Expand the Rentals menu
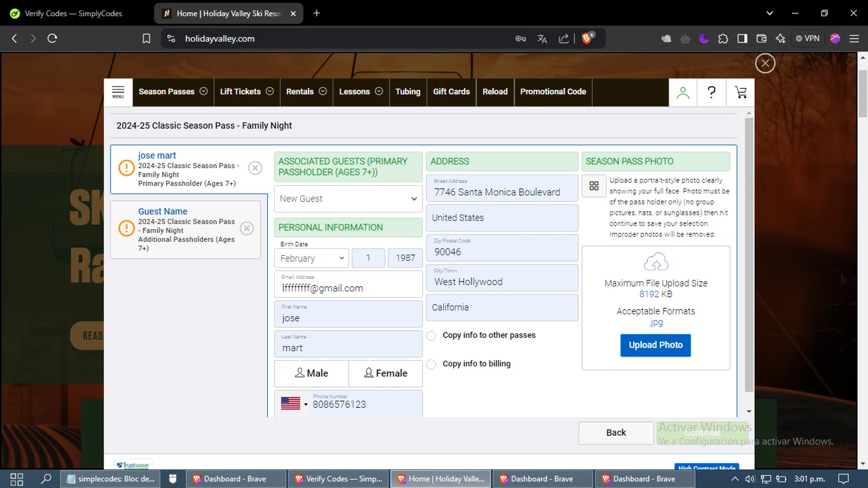Image resolution: width=868 pixels, height=488 pixels. pos(306,92)
